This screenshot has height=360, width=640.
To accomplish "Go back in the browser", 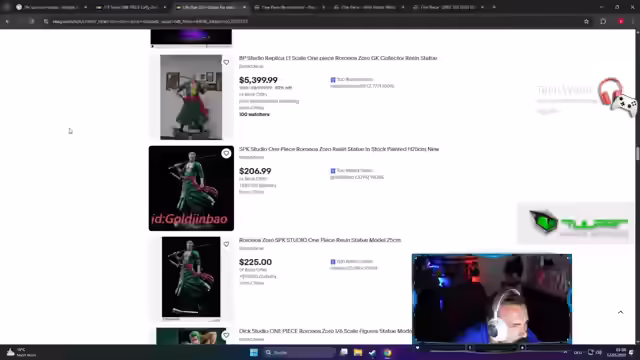I will pyautogui.click(x=7, y=22).
